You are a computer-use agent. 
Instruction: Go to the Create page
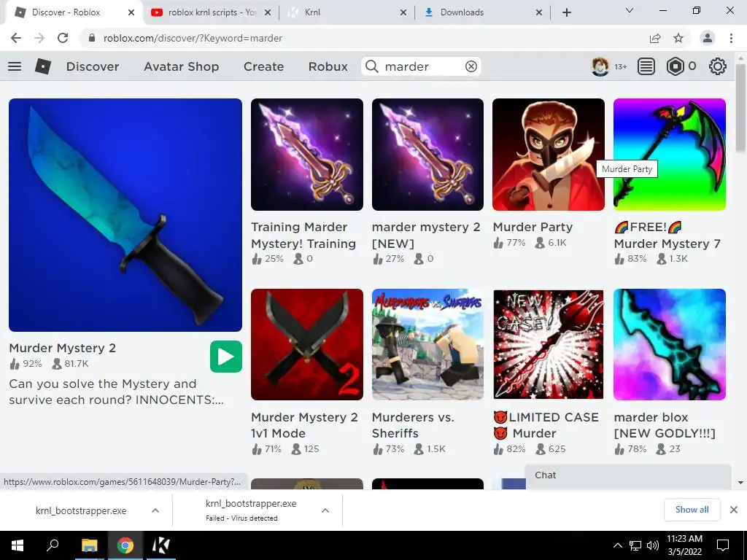click(263, 66)
